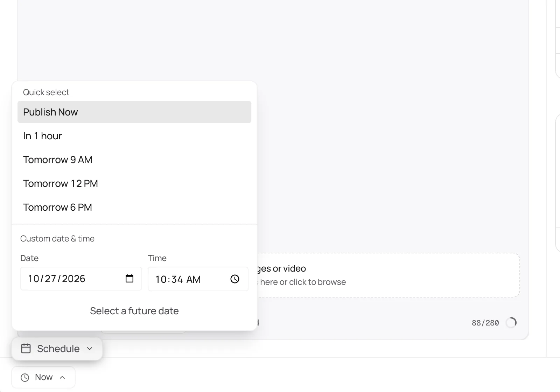Viewport: 560px width, 392px height.
Task: Click the calendar icon in Schedule button
Action: (26, 349)
